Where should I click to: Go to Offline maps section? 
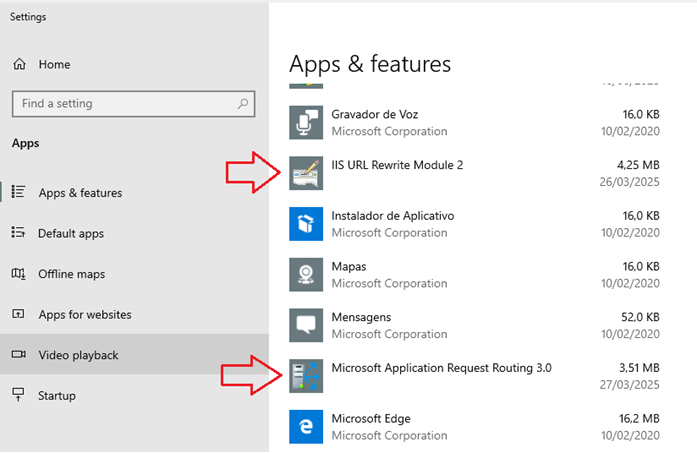point(134,274)
